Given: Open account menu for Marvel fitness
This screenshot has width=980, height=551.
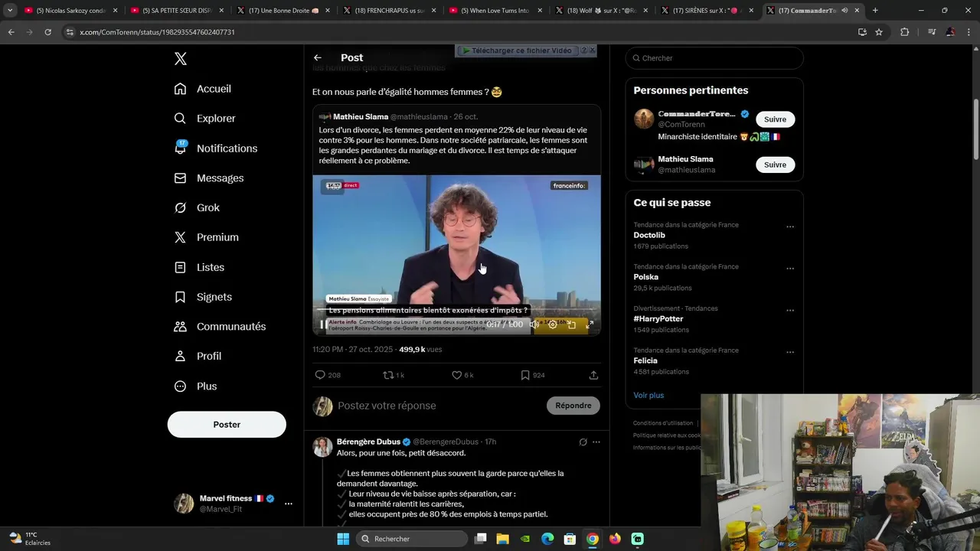Looking at the screenshot, I should [288, 504].
